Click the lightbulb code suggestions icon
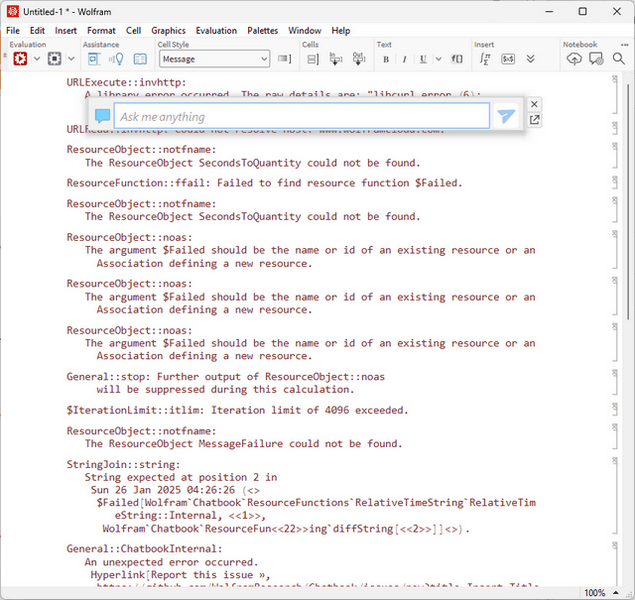 tap(115, 59)
